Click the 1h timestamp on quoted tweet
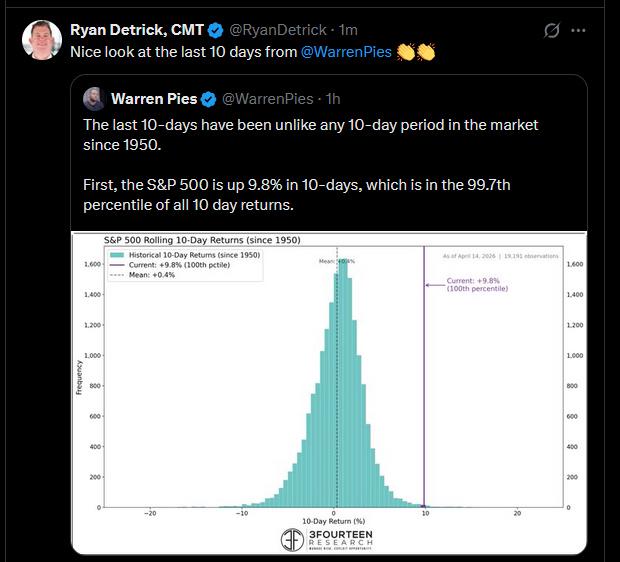 tap(333, 99)
